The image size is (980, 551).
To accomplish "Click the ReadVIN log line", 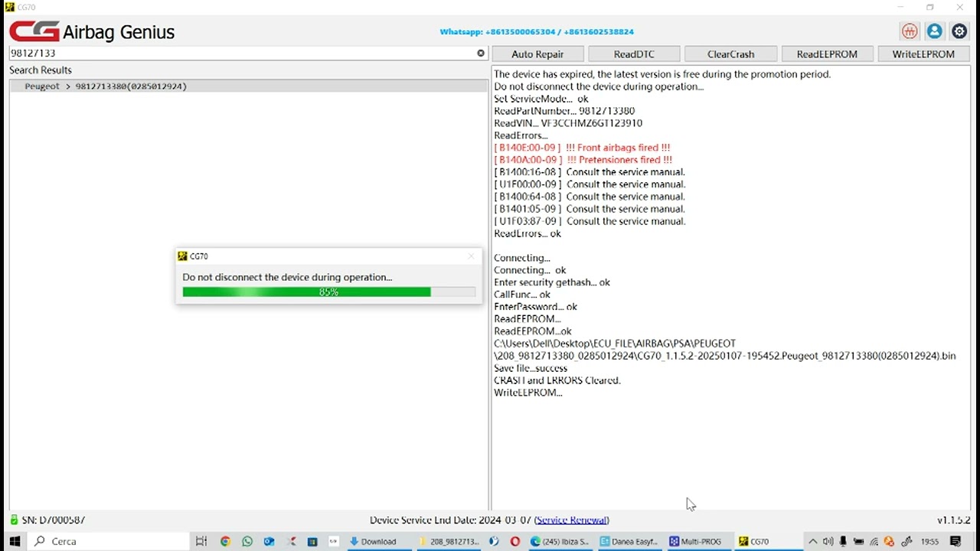I will click(568, 123).
